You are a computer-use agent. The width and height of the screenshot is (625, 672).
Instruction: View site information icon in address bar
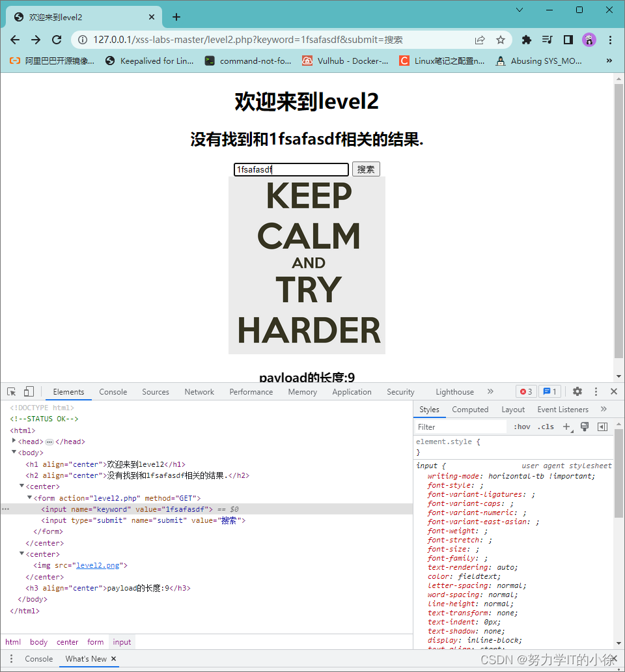pos(83,40)
